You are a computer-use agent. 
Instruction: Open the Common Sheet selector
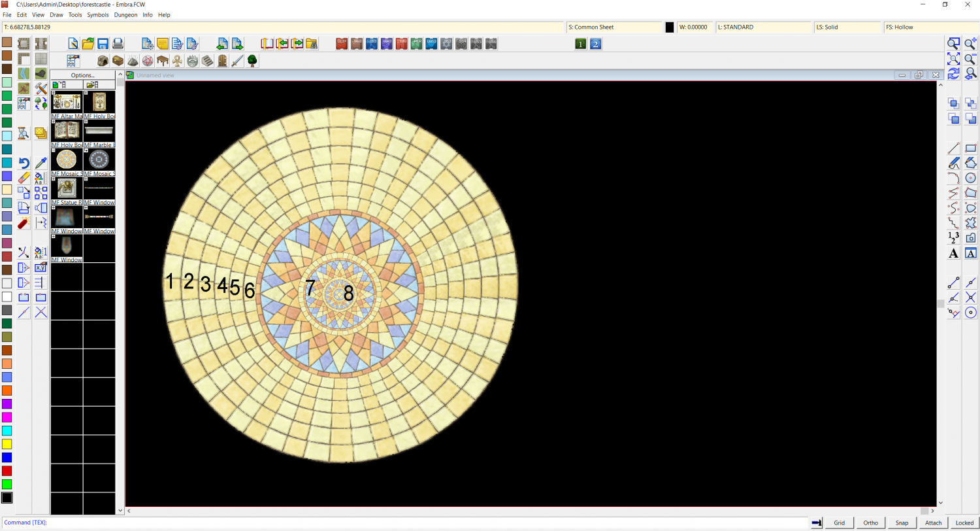(613, 27)
